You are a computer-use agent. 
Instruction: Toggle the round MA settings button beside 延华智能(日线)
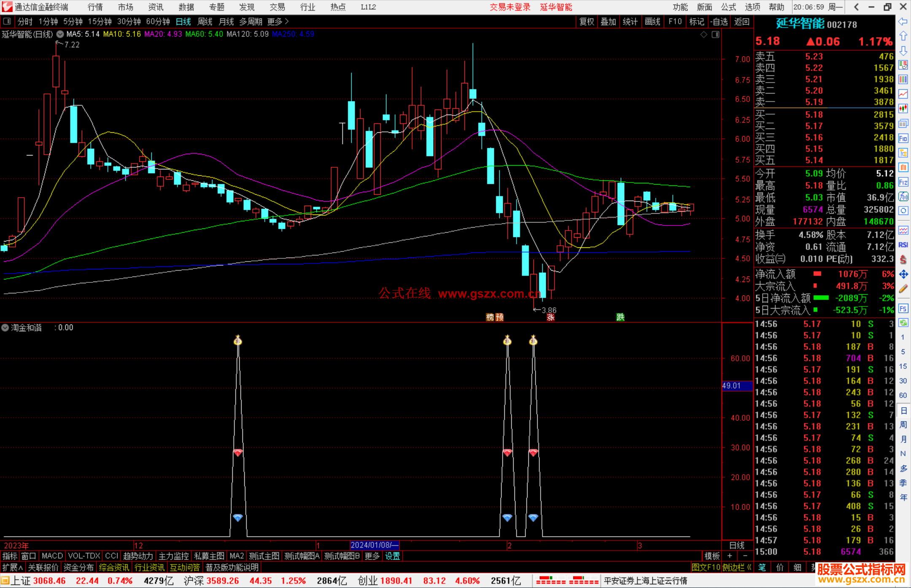60,34
